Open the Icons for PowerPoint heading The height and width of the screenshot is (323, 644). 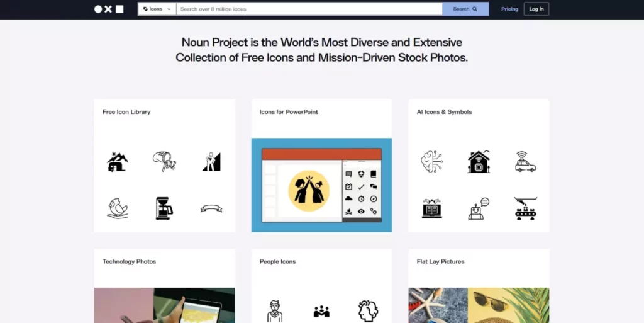[289, 112]
